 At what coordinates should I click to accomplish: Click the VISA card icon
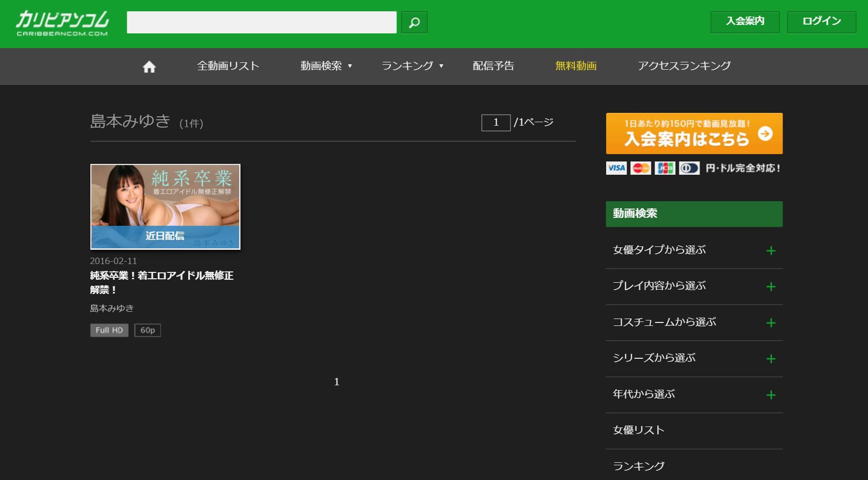click(616, 168)
